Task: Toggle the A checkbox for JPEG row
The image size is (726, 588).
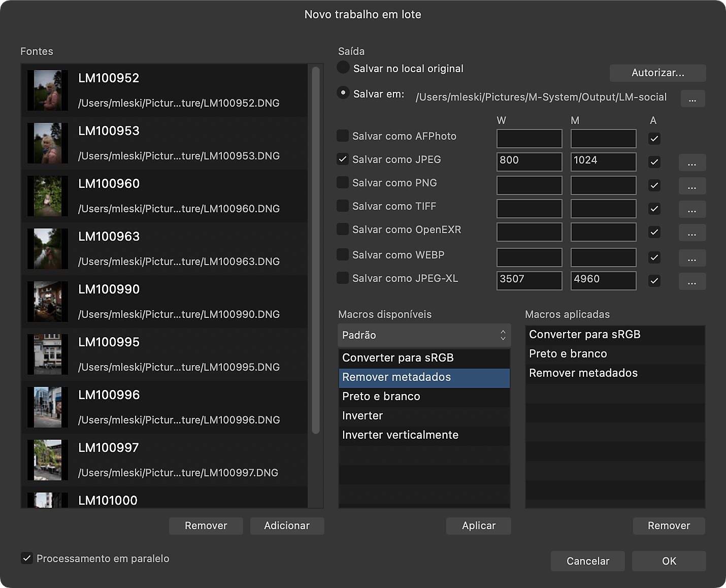Action: coord(654,162)
